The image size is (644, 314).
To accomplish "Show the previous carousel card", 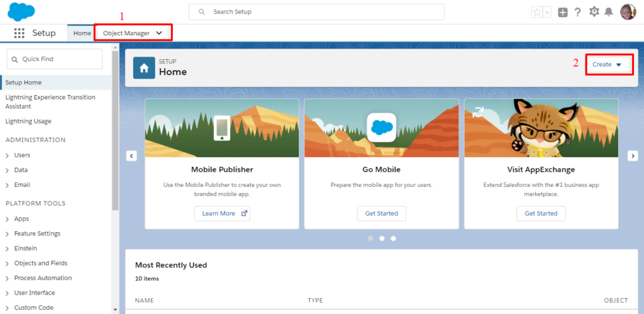I will pos(131,156).
